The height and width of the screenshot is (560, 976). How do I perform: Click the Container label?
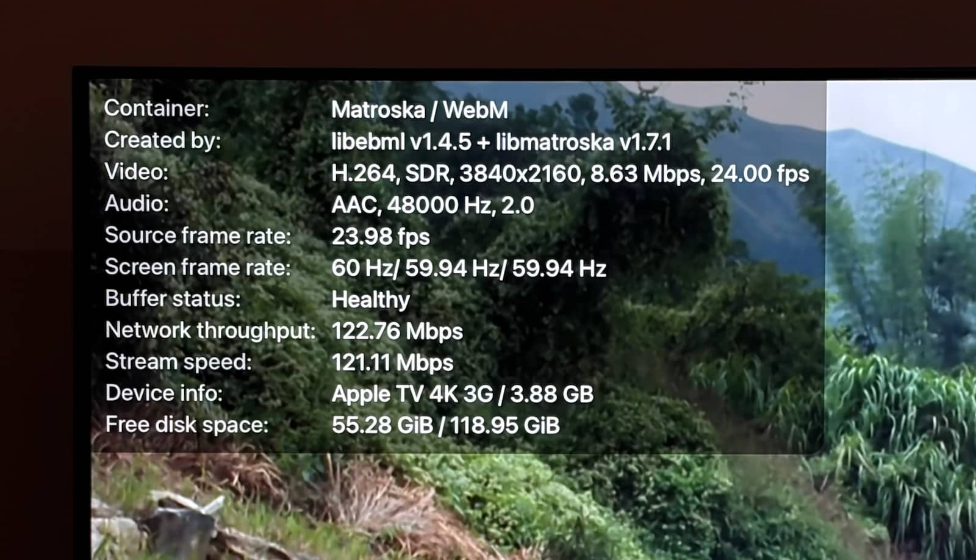[157, 109]
